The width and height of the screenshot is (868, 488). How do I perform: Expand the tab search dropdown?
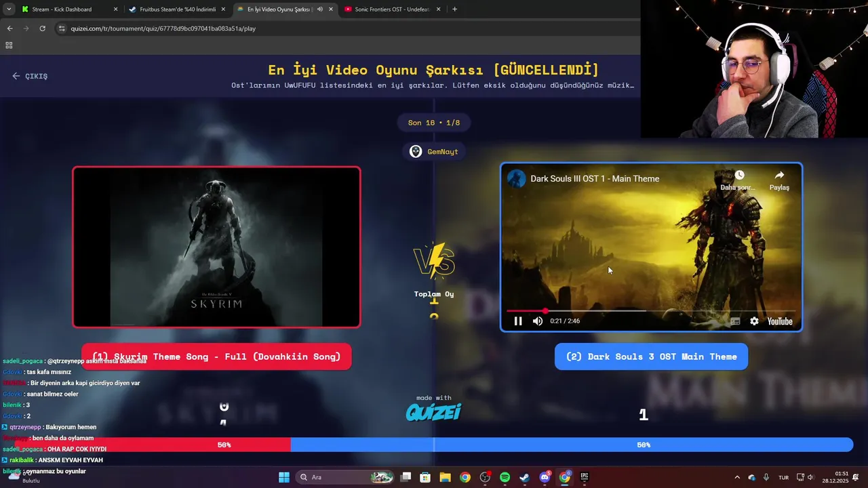coord(9,9)
